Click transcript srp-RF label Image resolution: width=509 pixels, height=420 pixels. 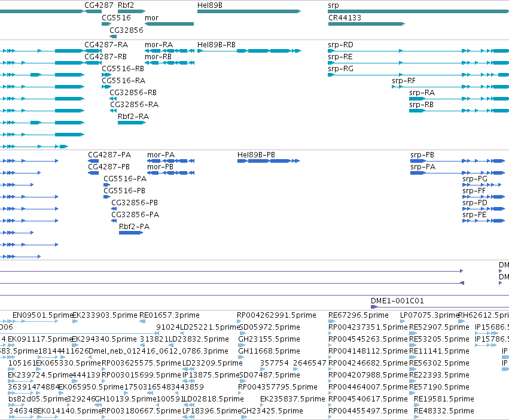point(404,81)
